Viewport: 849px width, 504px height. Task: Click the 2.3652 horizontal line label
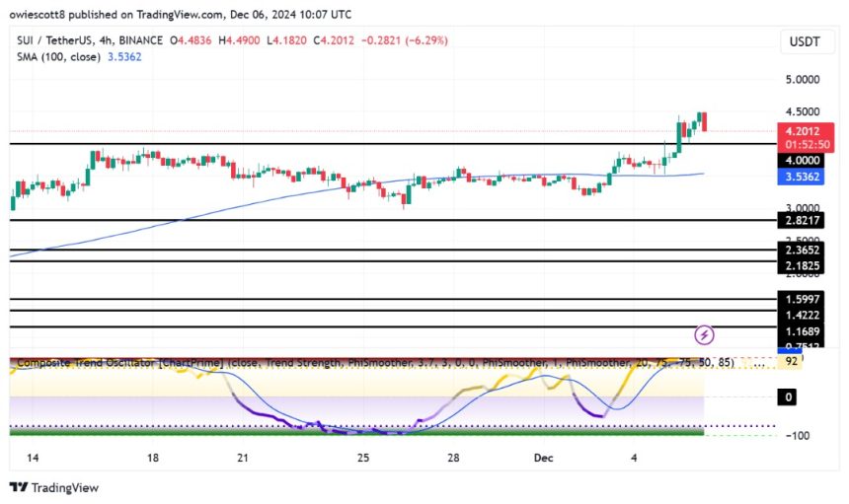coord(804,252)
